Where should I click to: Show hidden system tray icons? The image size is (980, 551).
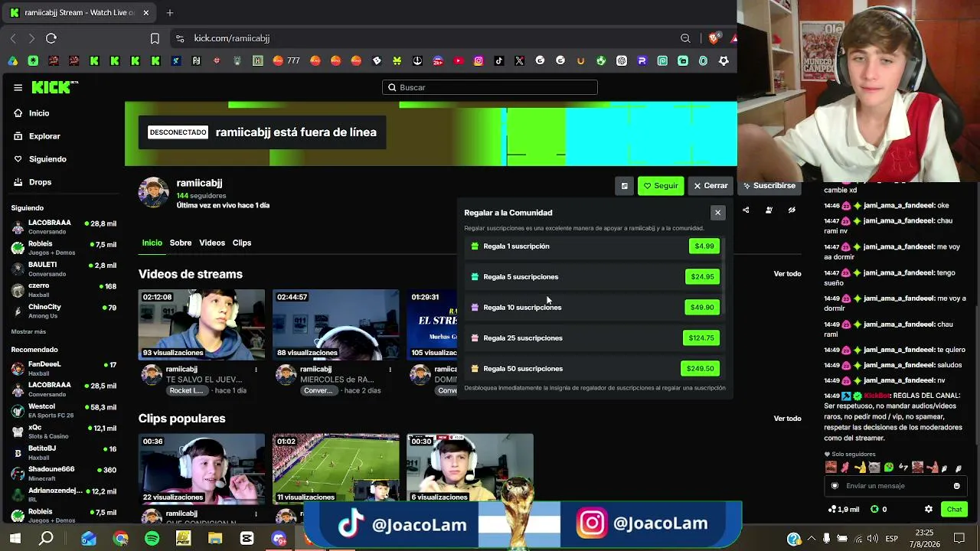pyautogui.click(x=812, y=539)
